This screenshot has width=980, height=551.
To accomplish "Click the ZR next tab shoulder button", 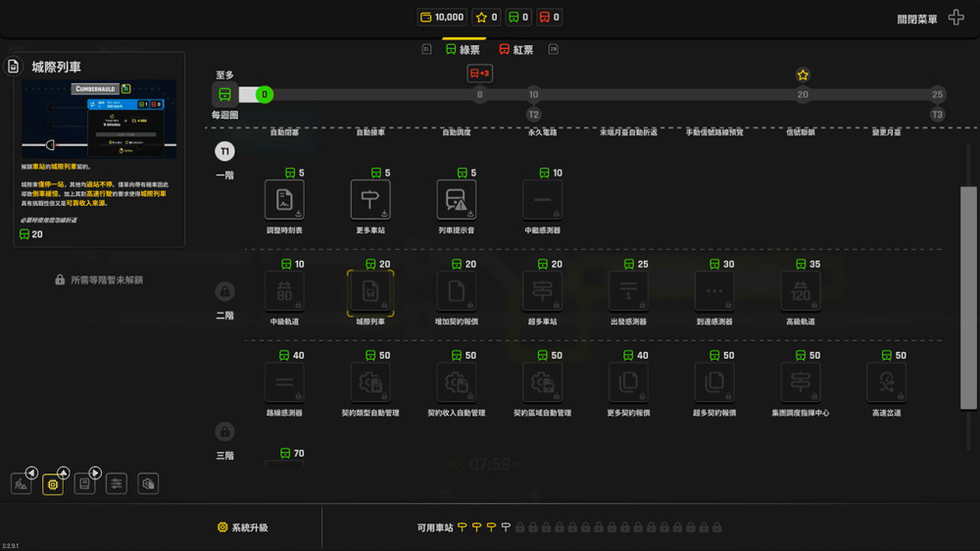I will coord(553,49).
